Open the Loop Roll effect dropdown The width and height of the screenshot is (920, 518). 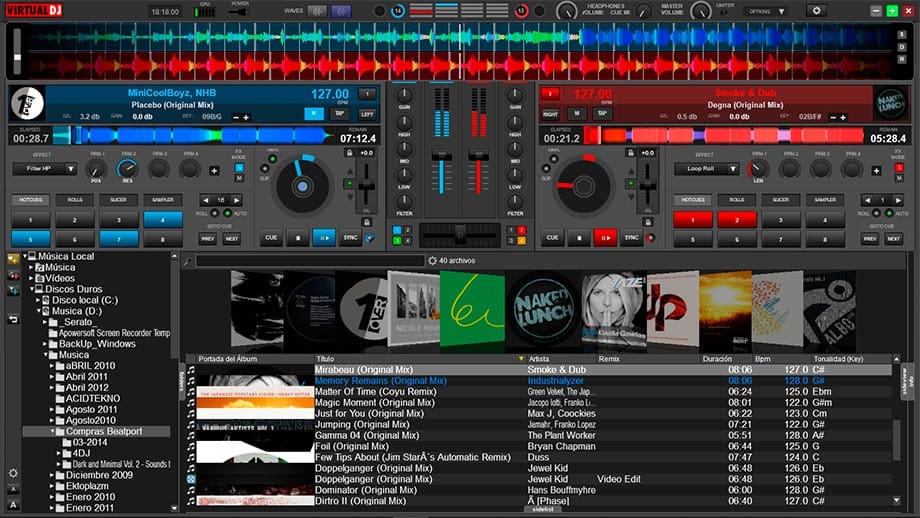pos(706,169)
